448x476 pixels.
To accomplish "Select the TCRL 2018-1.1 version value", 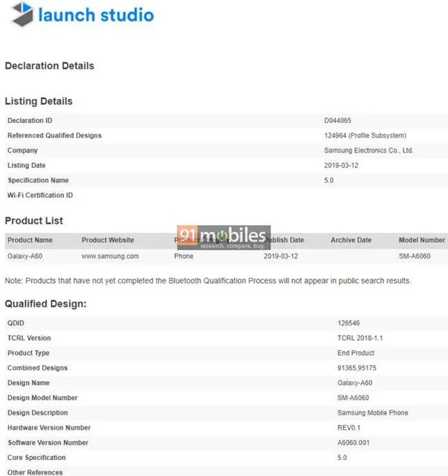I will [360, 338].
